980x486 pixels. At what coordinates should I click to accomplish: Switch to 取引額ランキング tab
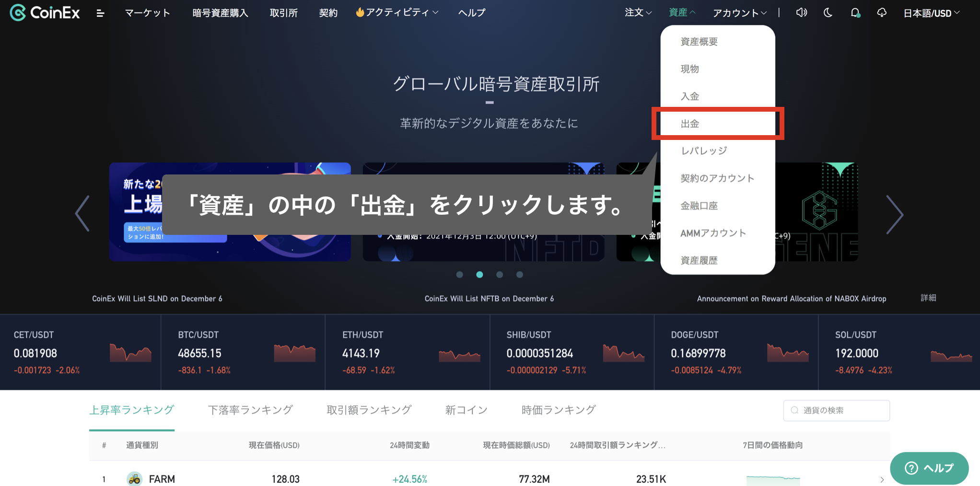369,410
